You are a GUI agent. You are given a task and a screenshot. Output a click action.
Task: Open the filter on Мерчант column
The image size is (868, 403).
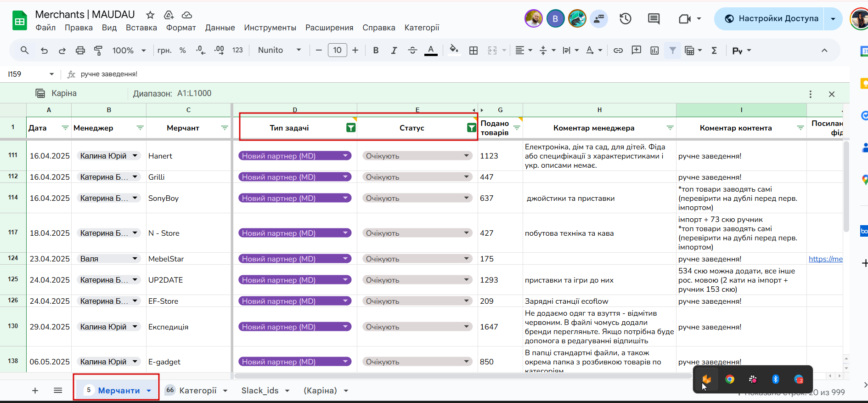[x=225, y=128]
